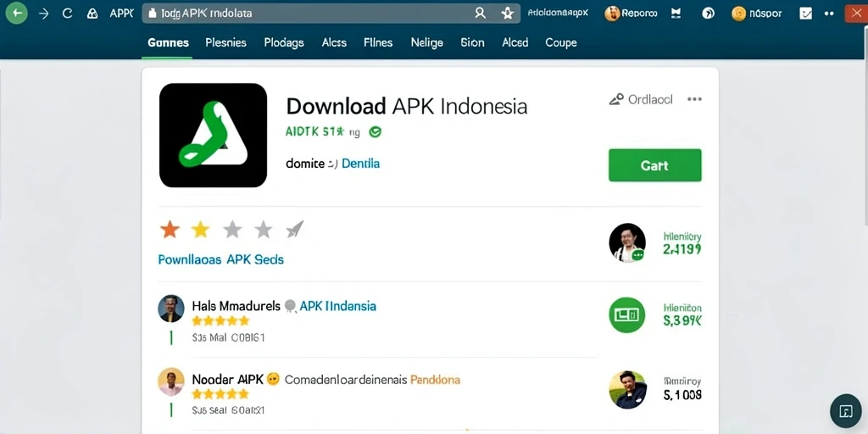The width and height of the screenshot is (868, 434).
Task: Click the 2,4199 count
Action: (682, 250)
